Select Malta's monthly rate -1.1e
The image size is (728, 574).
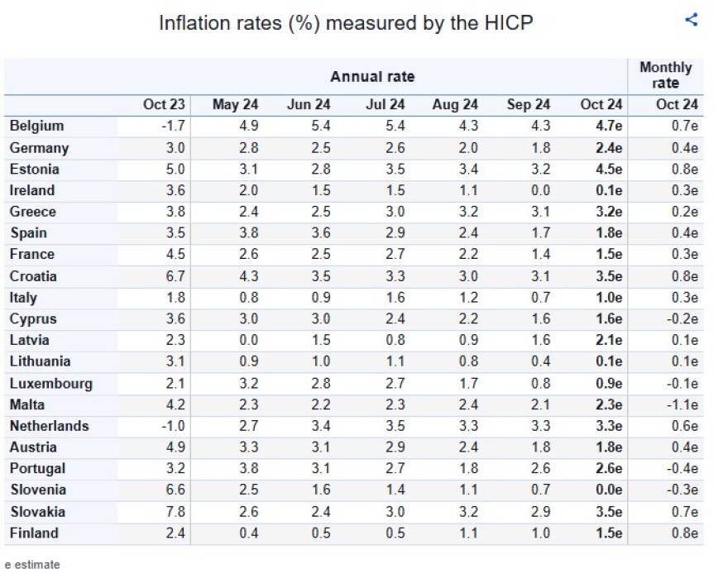pyautogui.click(x=681, y=405)
